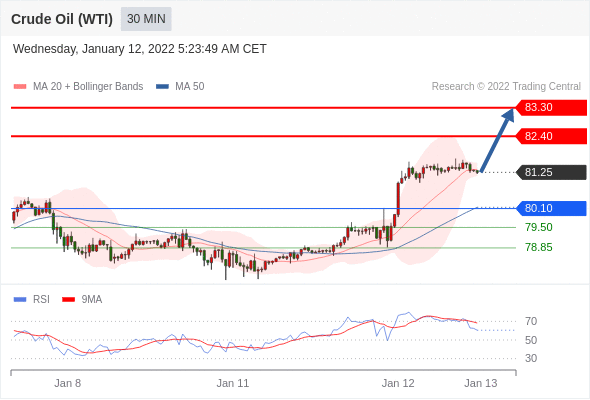Click the date and time stamp text

click(140, 49)
